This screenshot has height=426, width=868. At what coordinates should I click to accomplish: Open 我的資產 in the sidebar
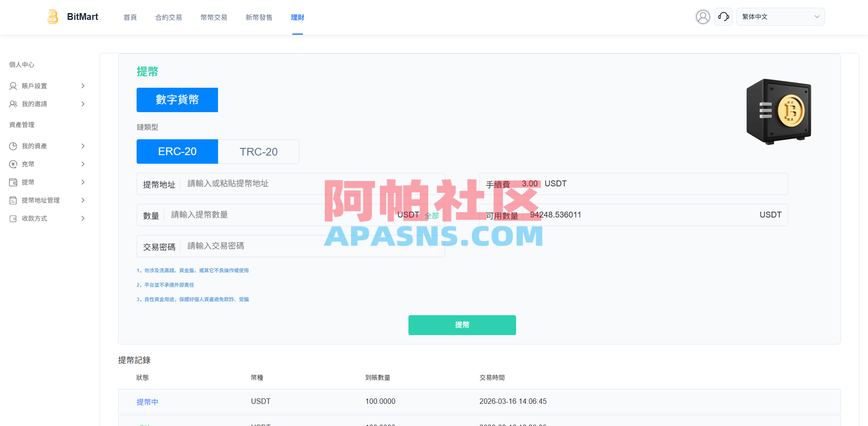34,146
